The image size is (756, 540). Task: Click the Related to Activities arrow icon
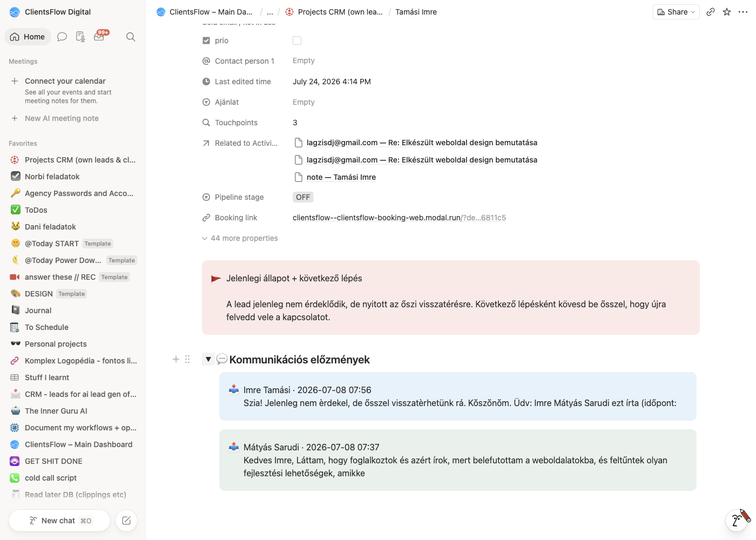tap(206, 143)
